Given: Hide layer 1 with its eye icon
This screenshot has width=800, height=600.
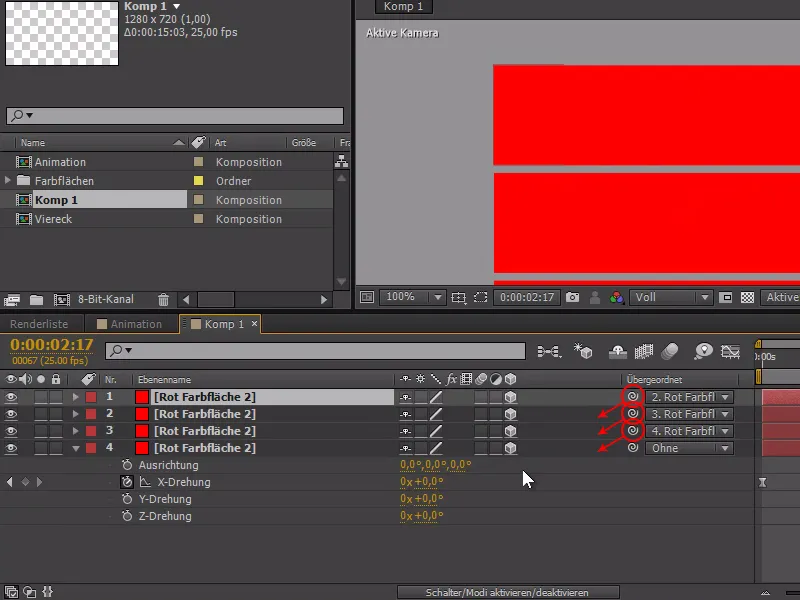Looking at the screenshot, I should 11,397.
